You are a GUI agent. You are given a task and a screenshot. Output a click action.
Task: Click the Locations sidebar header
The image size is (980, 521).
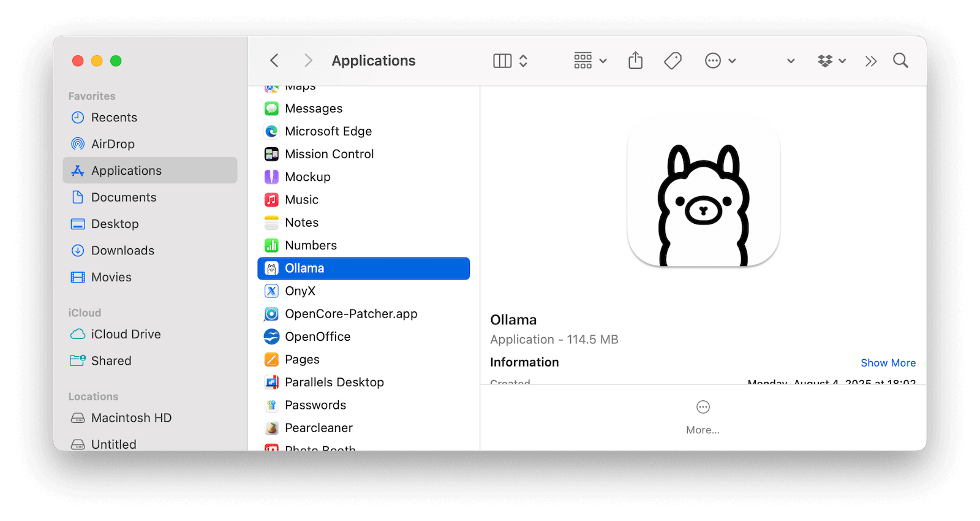coord(93,397)
